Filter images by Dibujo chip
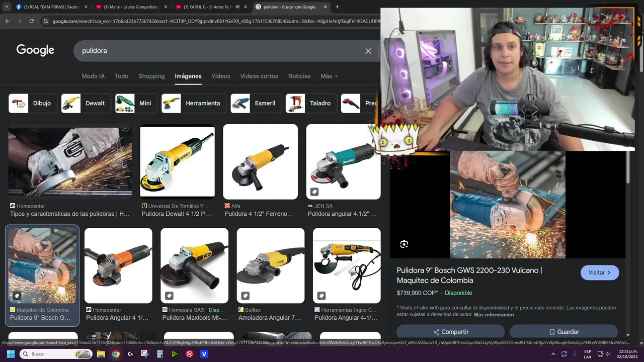This screenshot has height=362, width=644. coord(33,103)
